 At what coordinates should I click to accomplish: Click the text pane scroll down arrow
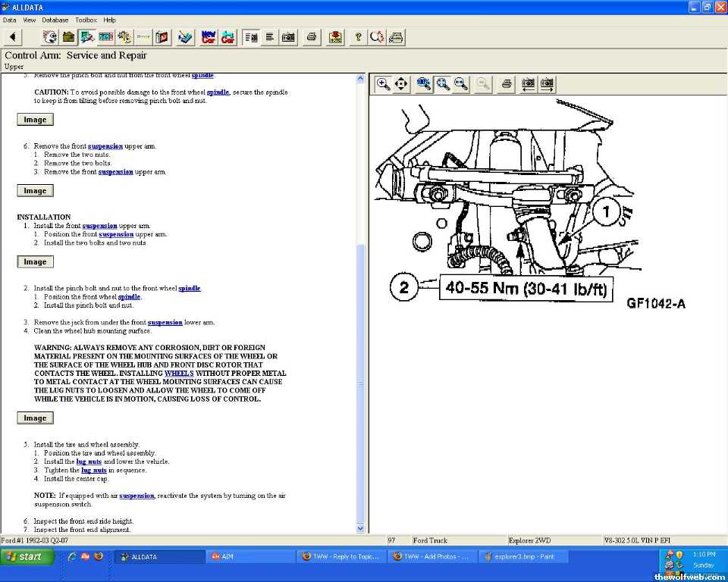click(x=360, y=528)
